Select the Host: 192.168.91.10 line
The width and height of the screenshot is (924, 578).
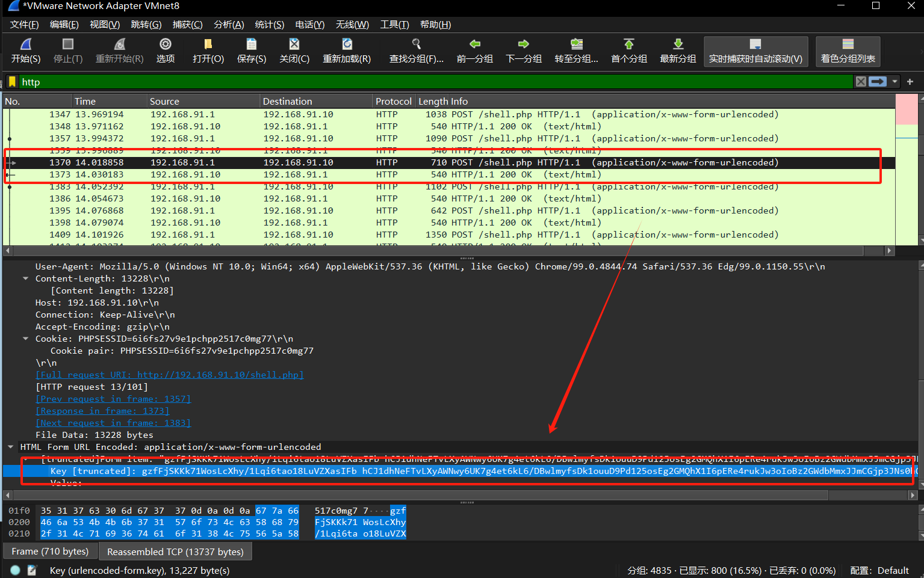click(x=97, y=303)
